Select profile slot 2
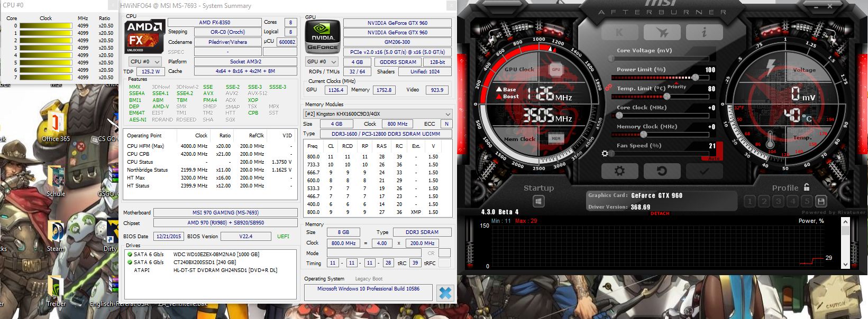This screenshot has width=868, height=319. 764,201
